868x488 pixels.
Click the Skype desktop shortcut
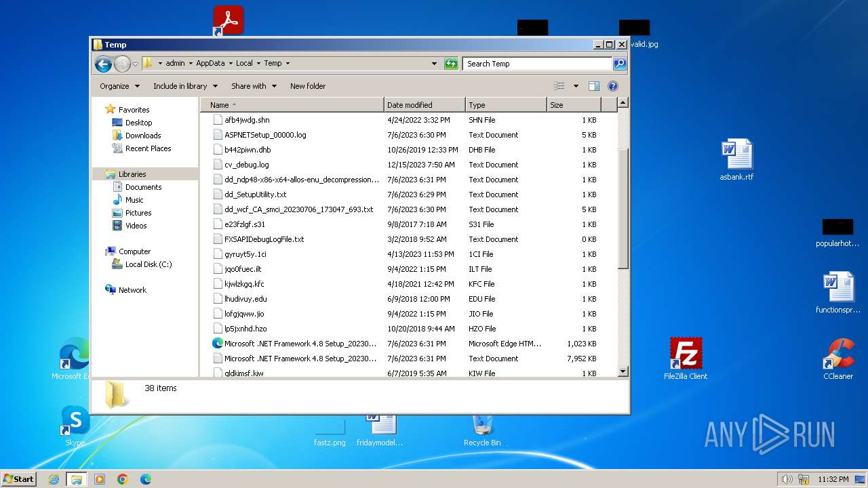75,426
